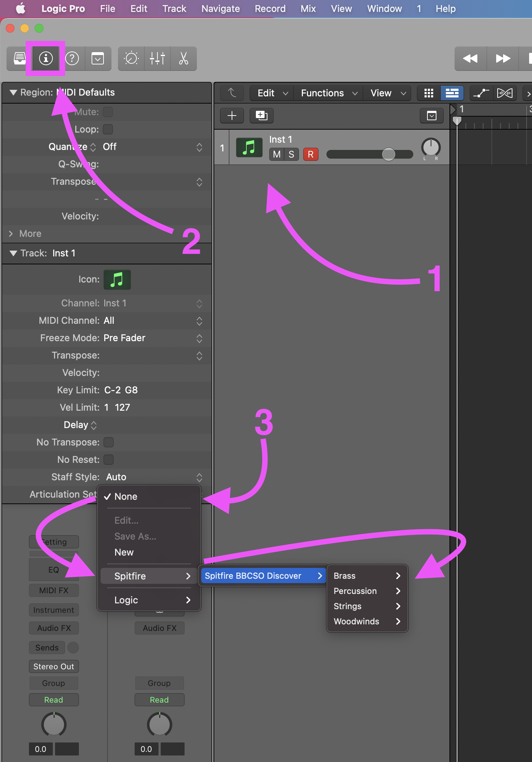Screen dimensions: 532x762
Task: Open the Library panel icon
Action: [x=20, y=58]
